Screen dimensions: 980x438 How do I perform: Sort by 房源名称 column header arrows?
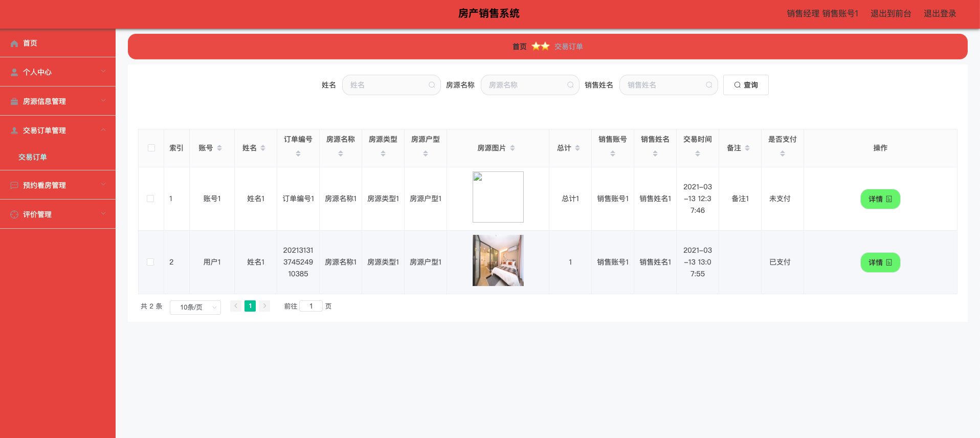[x=341, y=154]
